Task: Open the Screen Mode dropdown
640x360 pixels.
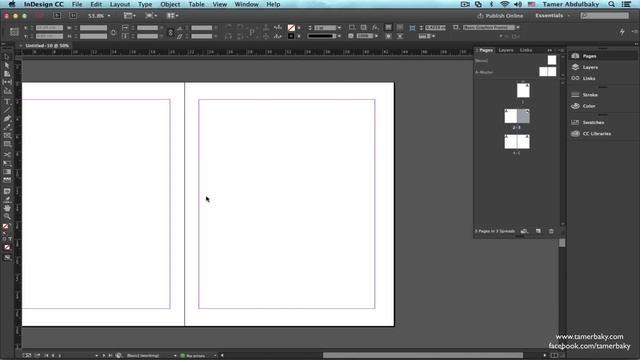Action: point(151,16)
